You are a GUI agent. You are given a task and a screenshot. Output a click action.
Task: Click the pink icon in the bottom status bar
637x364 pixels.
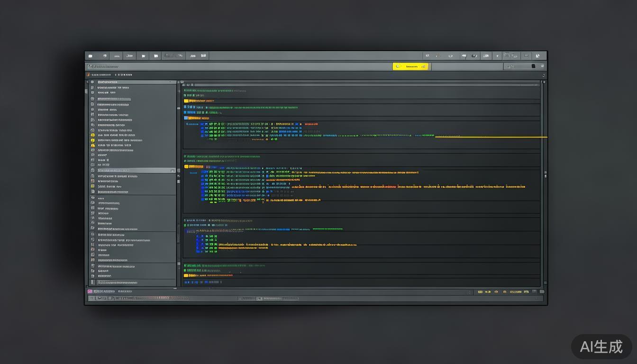[90, 291]
